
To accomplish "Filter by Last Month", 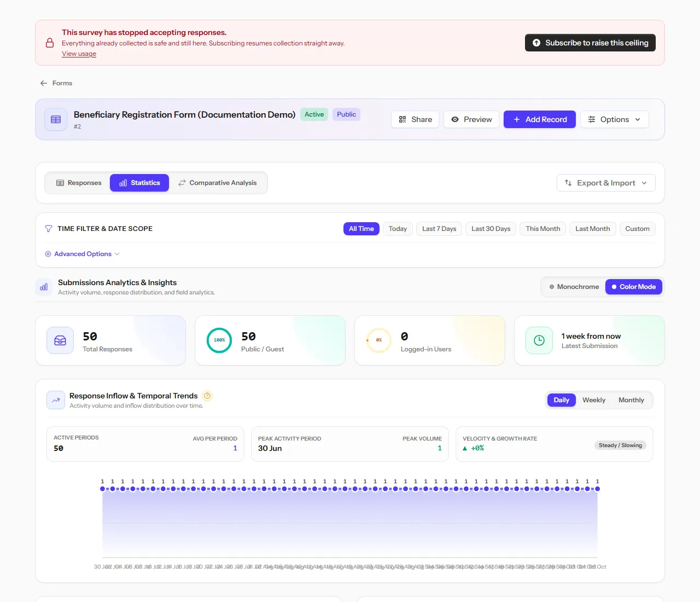I will click(593, 229).
